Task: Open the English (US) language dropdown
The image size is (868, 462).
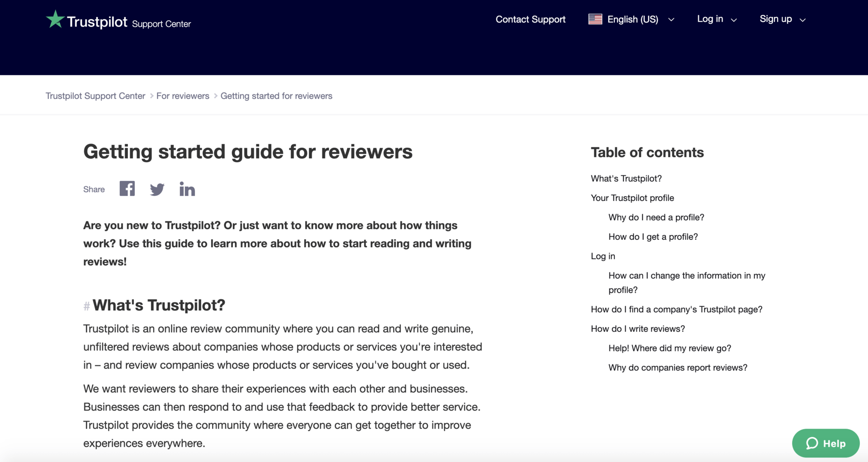Action: coord(632,19)
